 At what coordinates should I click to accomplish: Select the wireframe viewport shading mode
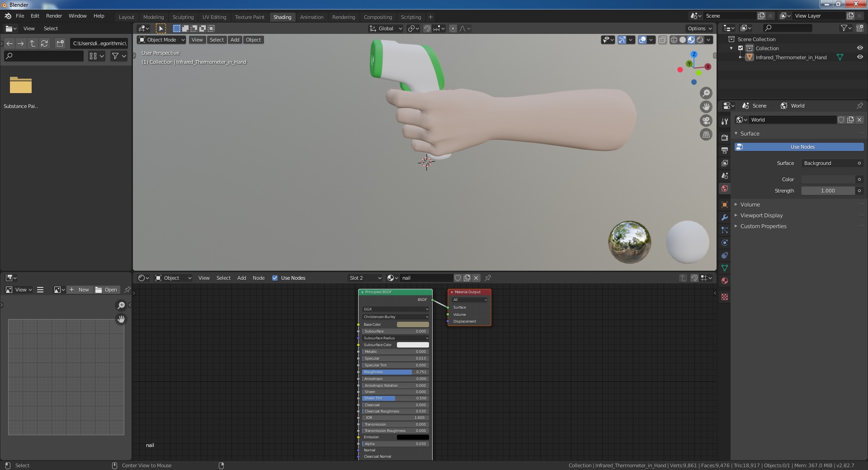tap(674, 40)
